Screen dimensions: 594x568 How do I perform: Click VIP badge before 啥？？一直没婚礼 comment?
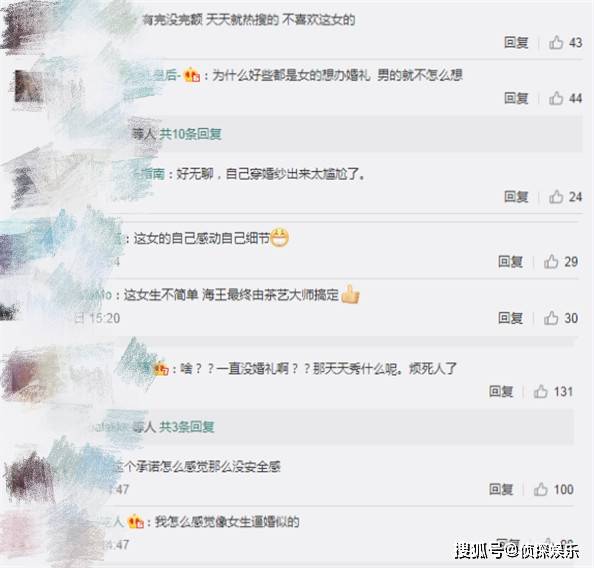coord(161,368)
